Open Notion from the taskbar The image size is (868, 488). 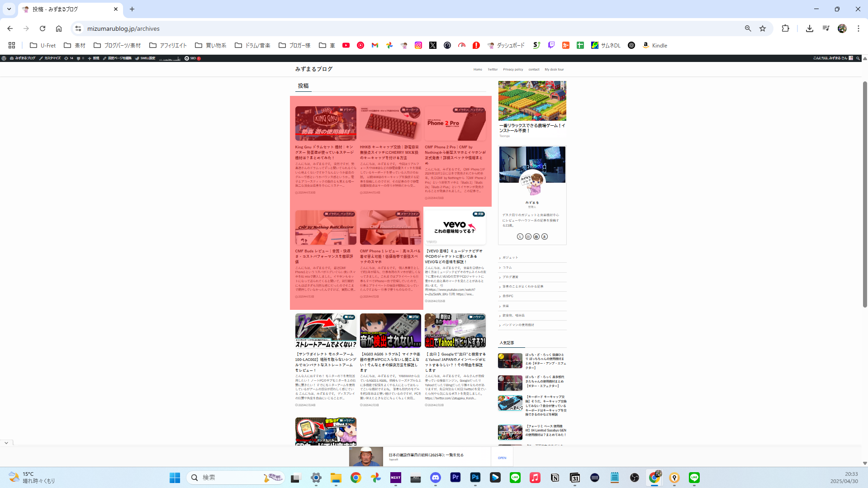tap(555, 478)
